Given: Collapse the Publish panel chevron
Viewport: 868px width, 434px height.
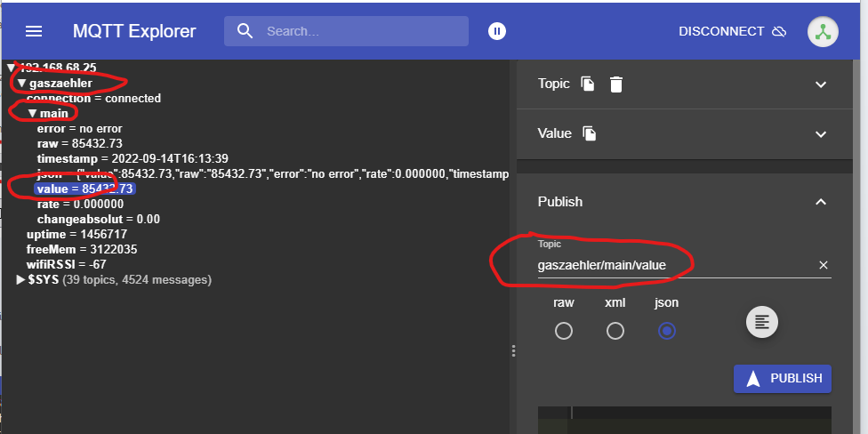Looking at the screenshot, I should pos(821,202).
